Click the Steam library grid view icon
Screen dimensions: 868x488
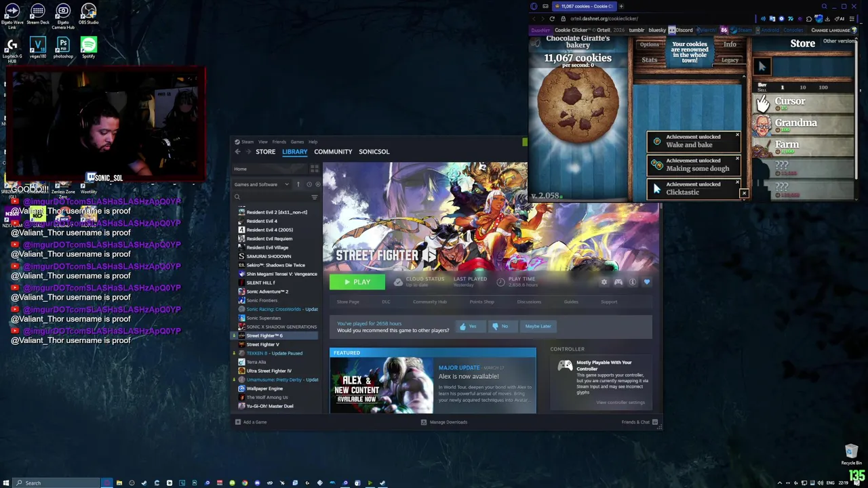tap(314, 169)
